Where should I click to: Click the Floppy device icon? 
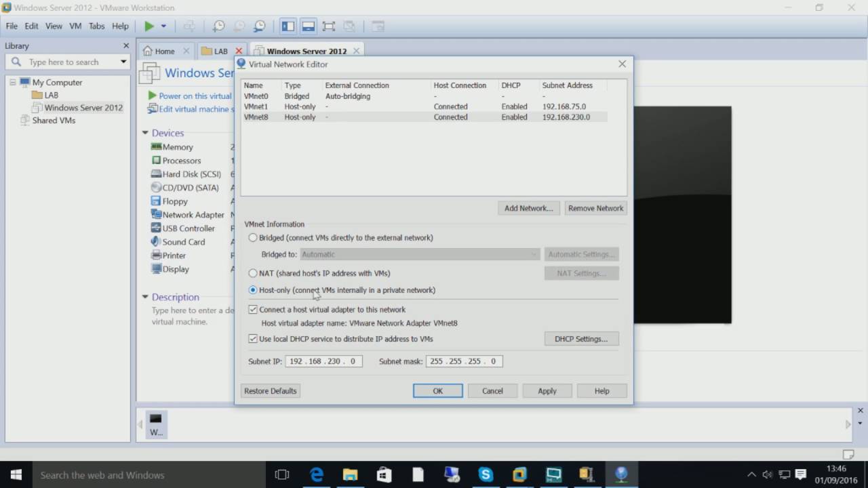pos(157,201)
